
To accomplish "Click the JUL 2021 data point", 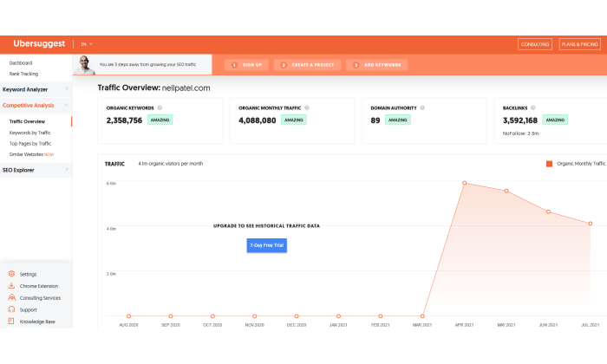I will tap(591, 224).
